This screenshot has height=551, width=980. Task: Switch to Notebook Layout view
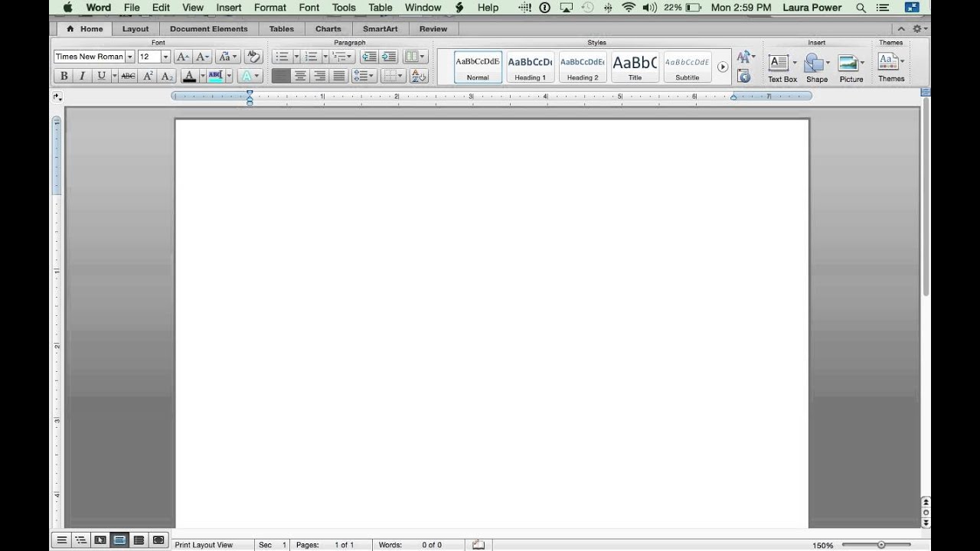[139, 540]
